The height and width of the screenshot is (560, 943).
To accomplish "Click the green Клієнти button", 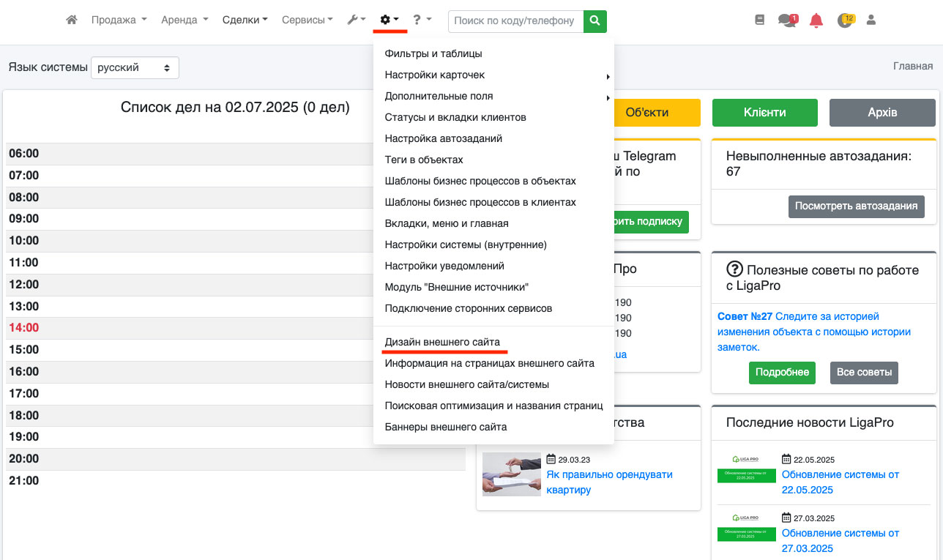I will (764, 113).
